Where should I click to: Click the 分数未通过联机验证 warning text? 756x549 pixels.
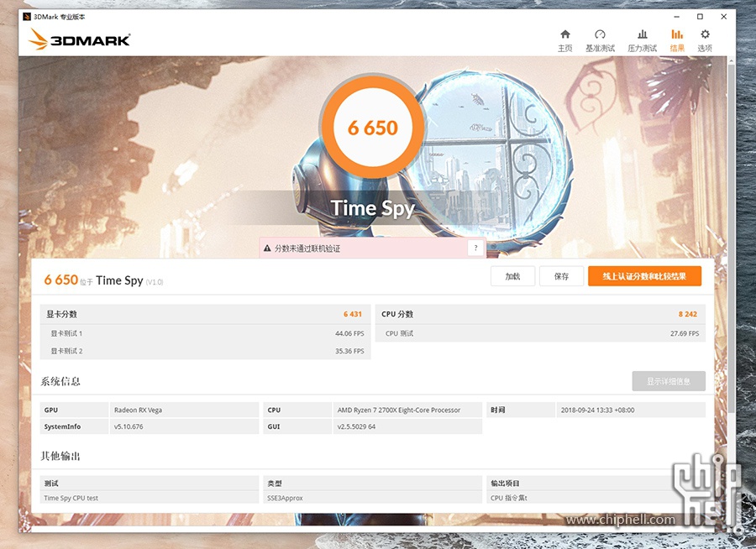point(307,248)
